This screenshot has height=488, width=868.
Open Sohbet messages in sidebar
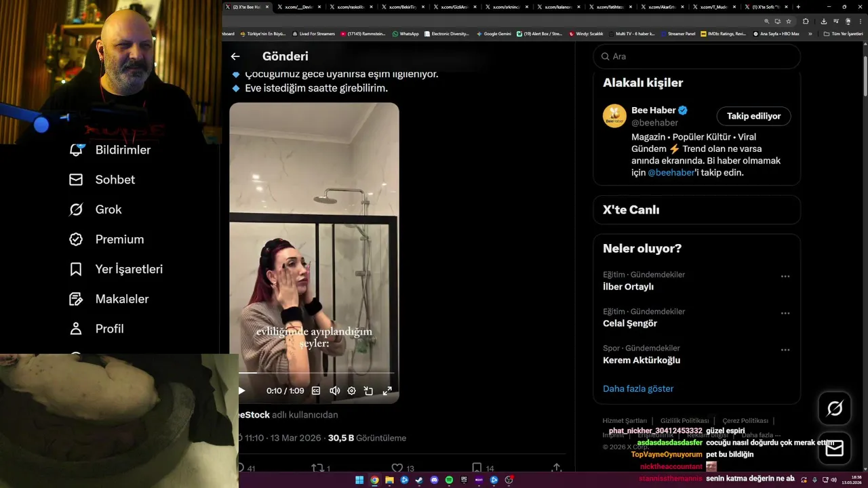[102, 180]
